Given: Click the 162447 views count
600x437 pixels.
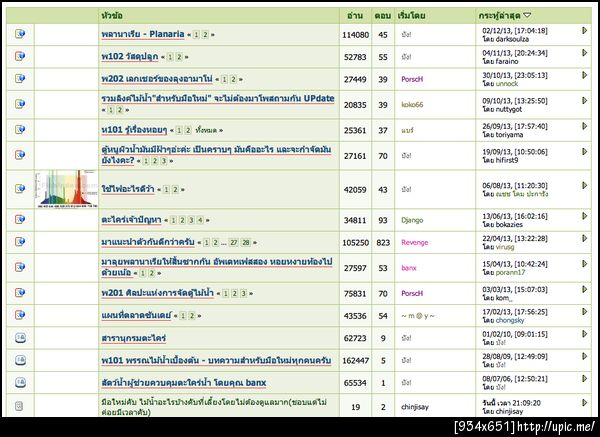Looking at the screenshot, I should pos(355,360).
